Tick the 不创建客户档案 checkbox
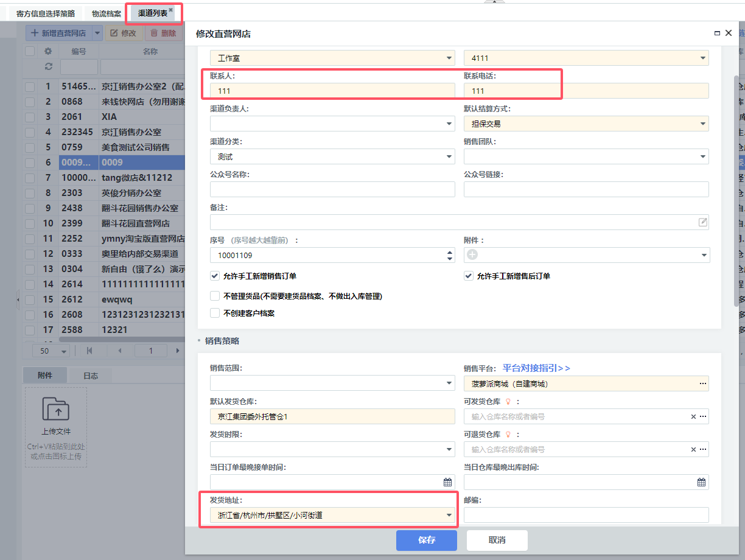Screen dimensions: 745x560 point(215,313)
